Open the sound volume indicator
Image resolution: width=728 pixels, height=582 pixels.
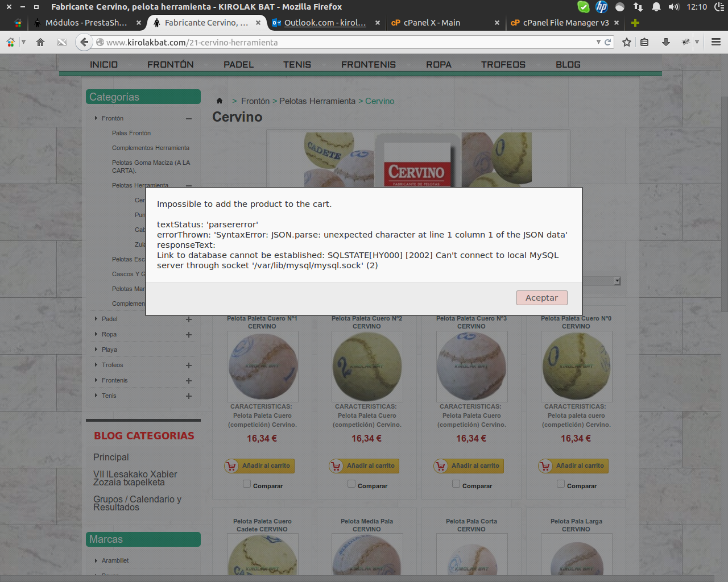pyautogui.click(x=674, y=7)
